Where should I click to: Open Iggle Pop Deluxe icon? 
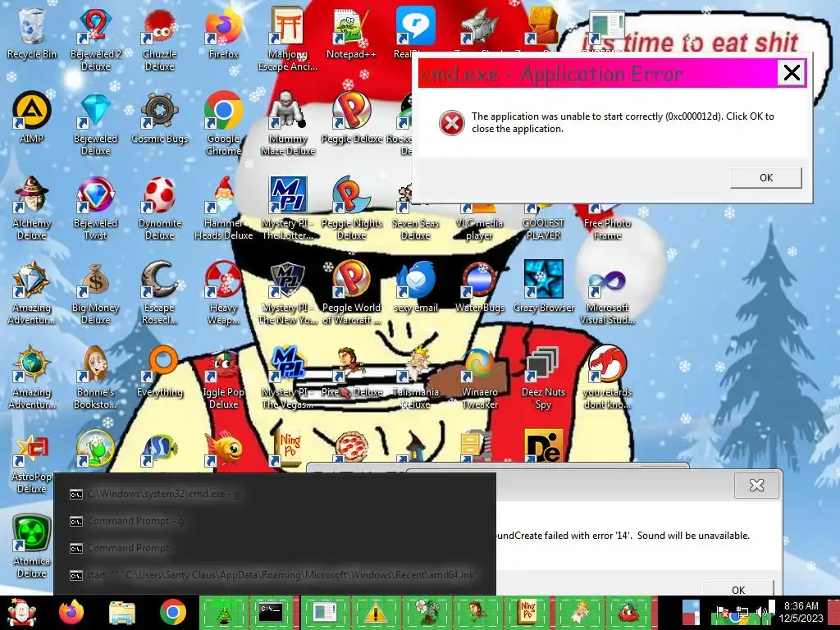pos(223,378)
